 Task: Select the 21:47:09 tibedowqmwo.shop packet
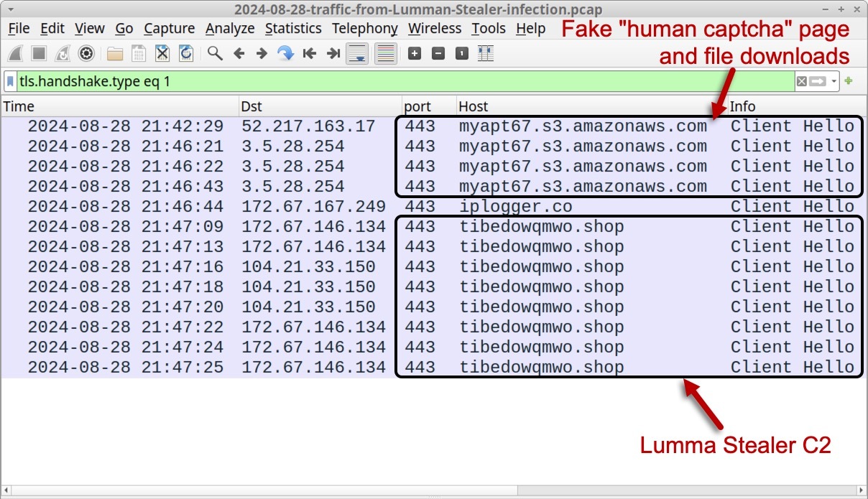coord(434,227)
